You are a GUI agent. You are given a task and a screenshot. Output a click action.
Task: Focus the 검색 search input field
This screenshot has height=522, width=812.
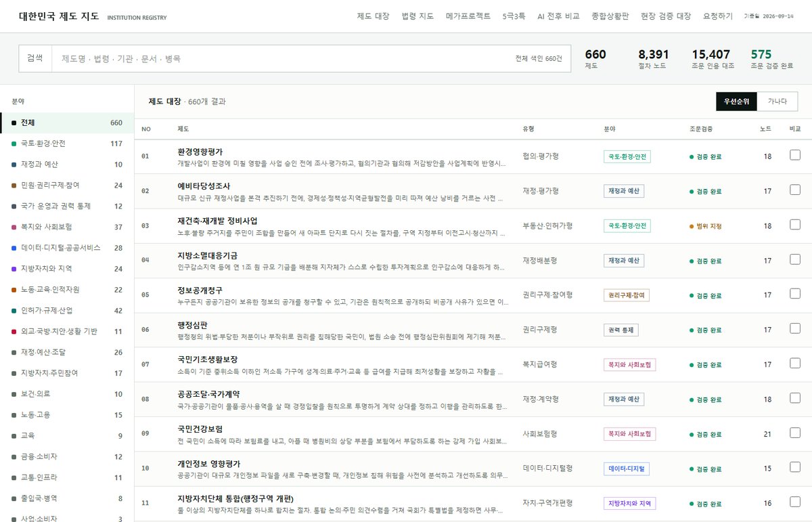point(284,59)
